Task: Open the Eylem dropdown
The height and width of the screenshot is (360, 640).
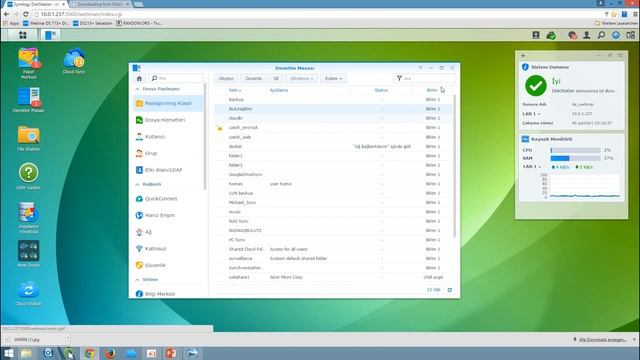Action: (333, 78)
